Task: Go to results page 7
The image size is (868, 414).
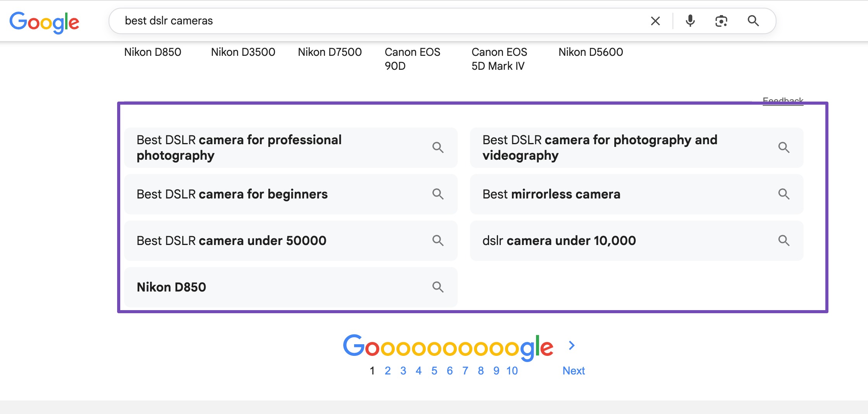Action: coord(465,371)
